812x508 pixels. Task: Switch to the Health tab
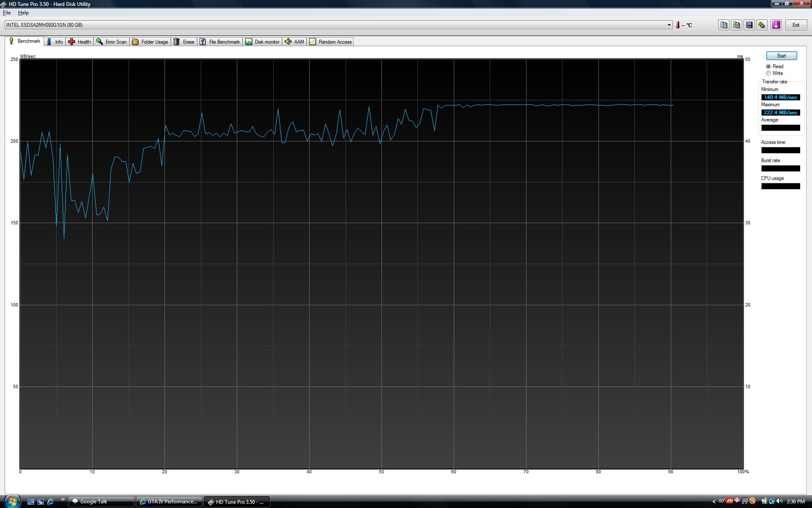coord(80,41)
